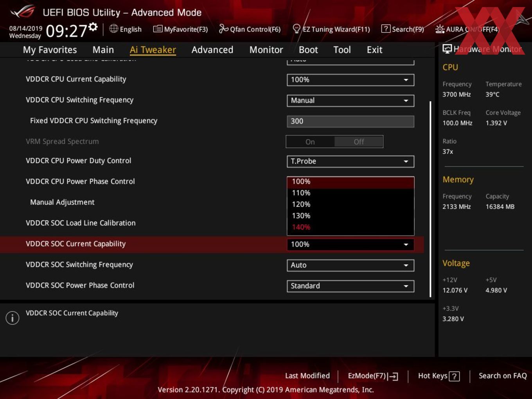Set VRM Spread Spectrum to On
The width and height of the screenshot is (532, 399).
tap(310, 142)
